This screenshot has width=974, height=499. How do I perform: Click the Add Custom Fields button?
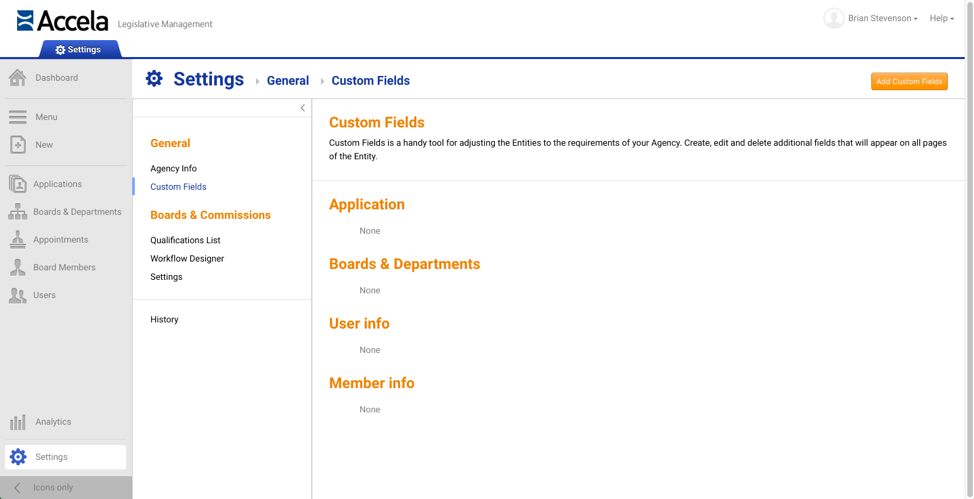pos(909,81)
